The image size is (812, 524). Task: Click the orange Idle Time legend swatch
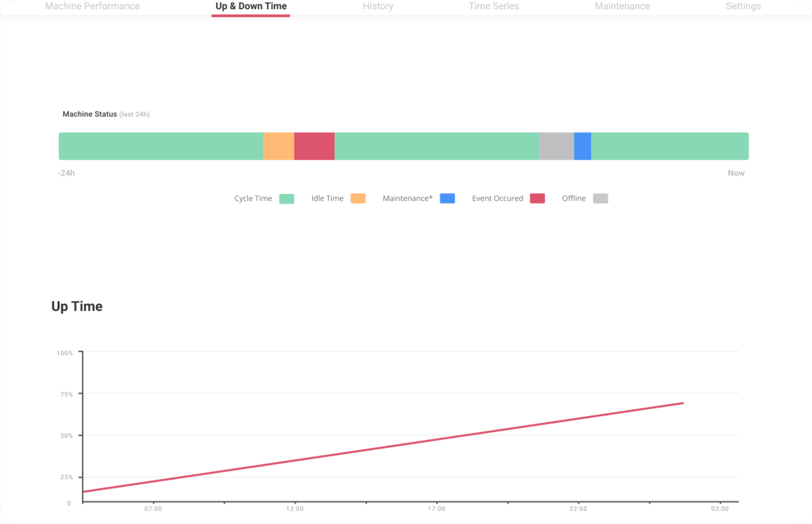358,198
